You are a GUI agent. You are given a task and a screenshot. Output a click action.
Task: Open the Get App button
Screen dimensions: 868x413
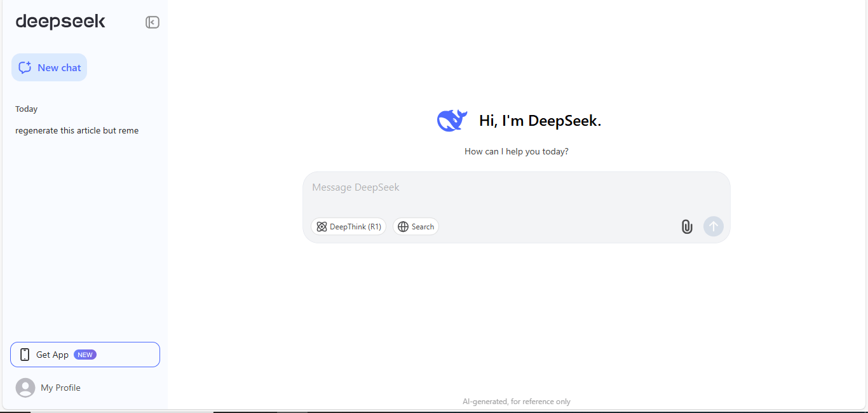tap(85, 355)
